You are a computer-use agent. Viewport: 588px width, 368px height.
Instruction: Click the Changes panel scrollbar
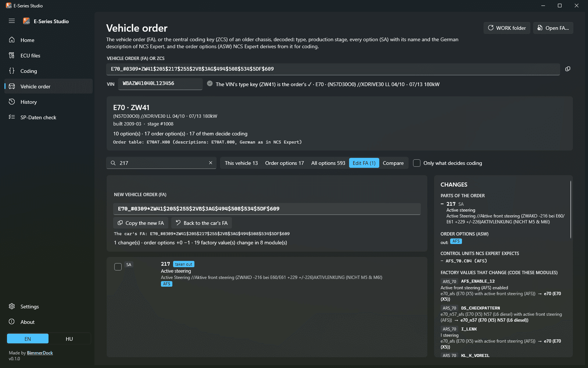point(571,209)
